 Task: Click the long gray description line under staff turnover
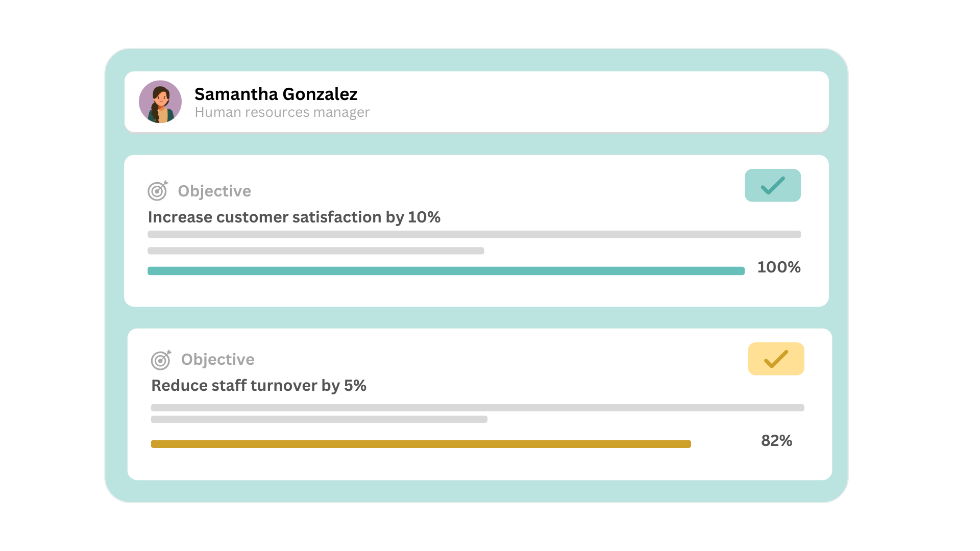(x=477, y=408)
